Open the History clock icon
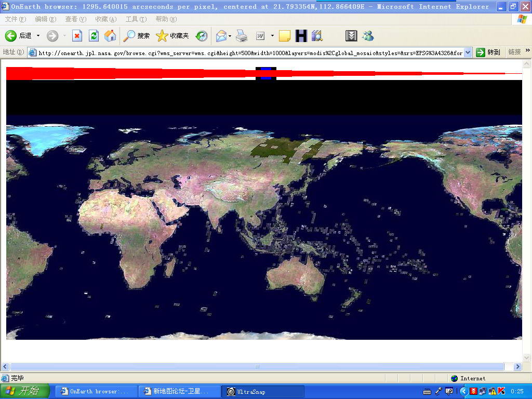This screenshot has width=532, height=399. 202,36
